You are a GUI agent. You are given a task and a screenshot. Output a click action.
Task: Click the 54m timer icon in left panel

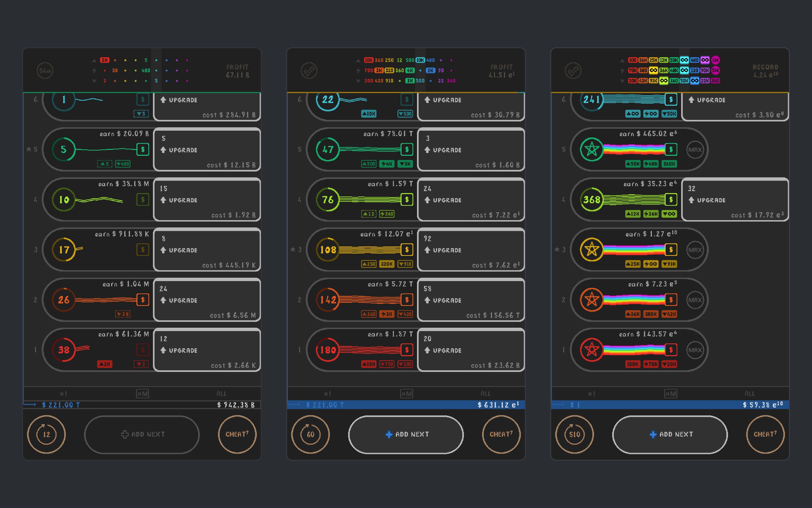[45, 71]
